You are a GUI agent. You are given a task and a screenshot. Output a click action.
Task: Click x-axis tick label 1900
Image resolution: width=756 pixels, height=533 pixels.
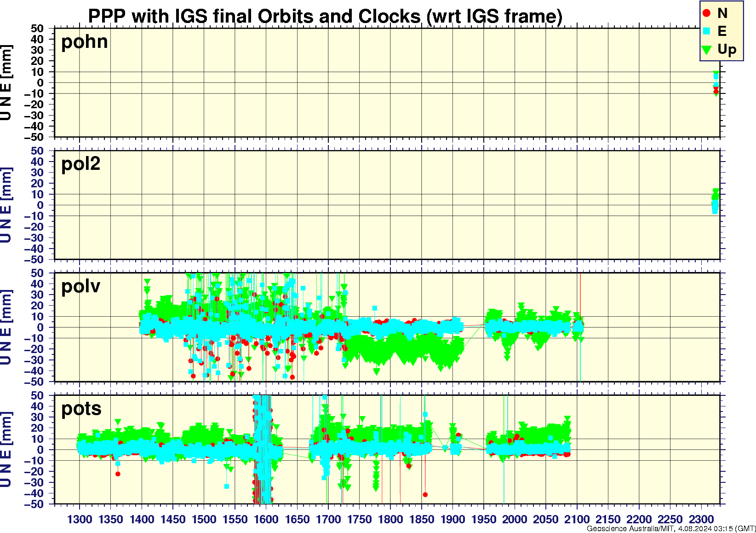[452, 520]
